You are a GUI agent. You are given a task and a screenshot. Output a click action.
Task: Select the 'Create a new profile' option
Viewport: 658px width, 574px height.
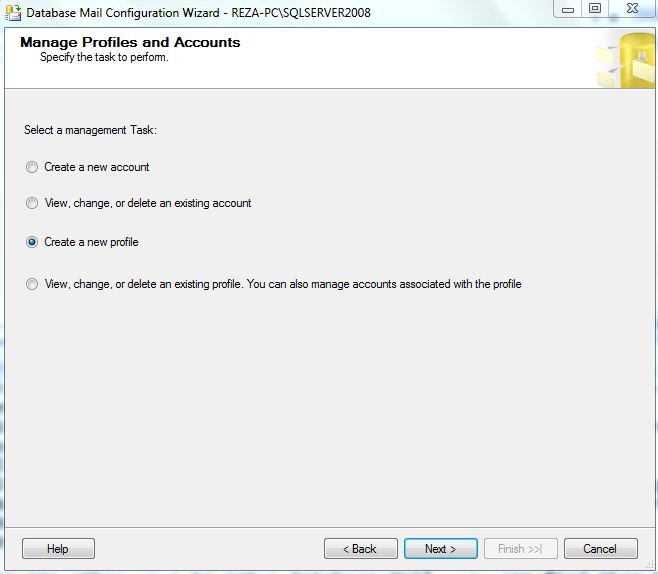[x=32, y=242]
